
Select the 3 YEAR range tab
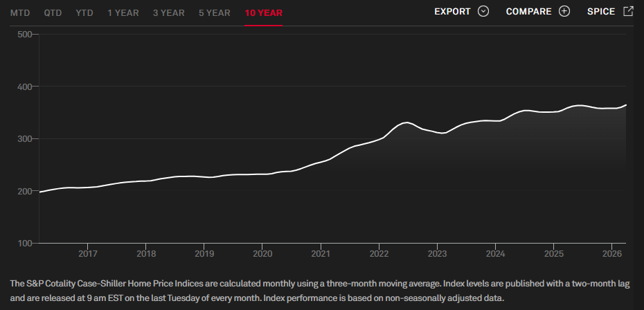click(x=169, y=12)
